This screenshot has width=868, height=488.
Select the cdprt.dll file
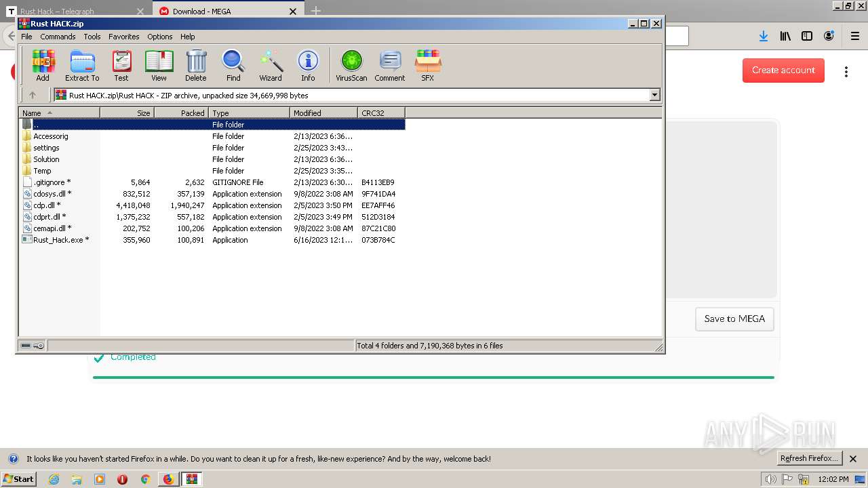[x=50, y=217]
